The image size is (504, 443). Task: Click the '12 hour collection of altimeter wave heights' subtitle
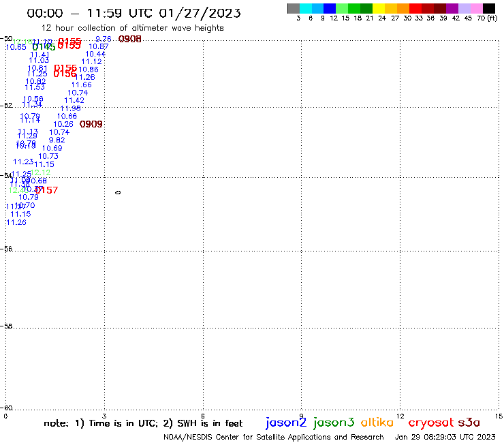tap(132, 28)
